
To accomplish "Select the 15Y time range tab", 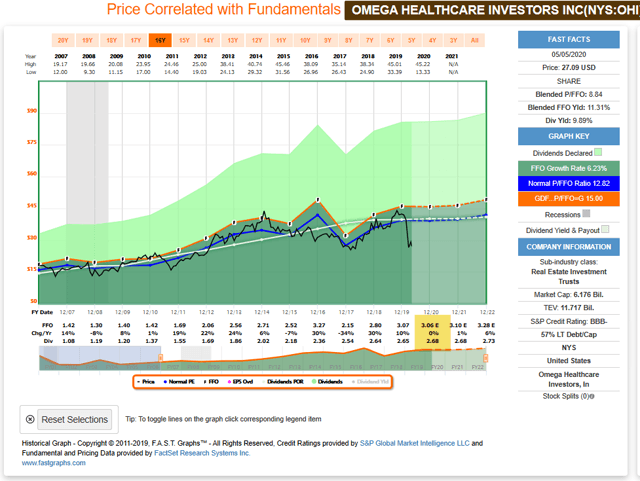I will click(x=184, y=40).
